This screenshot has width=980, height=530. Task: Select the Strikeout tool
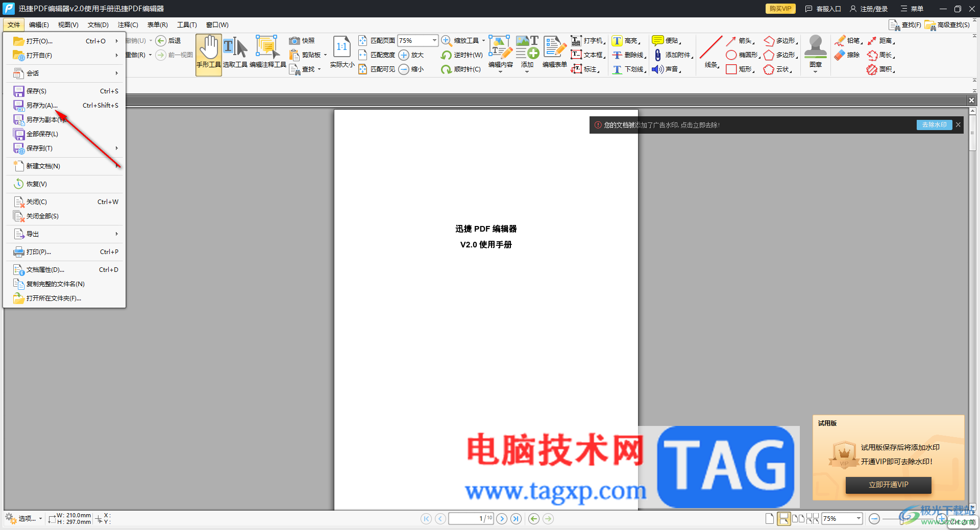[629, 55]
